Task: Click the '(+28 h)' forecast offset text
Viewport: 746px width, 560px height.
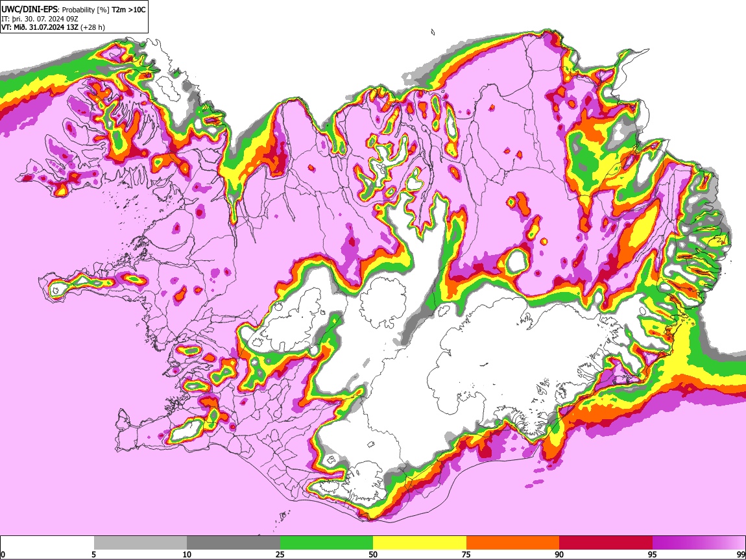Action: [x=93, y=27]
